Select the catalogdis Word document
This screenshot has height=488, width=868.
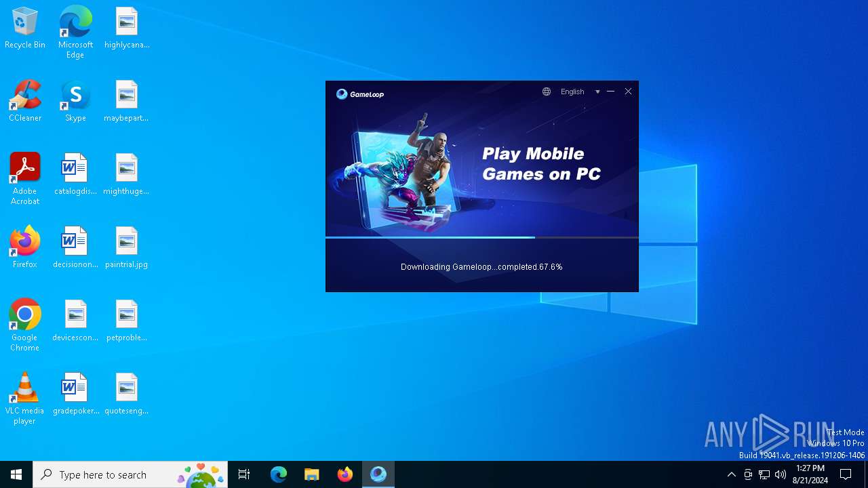tap(75, 175)
